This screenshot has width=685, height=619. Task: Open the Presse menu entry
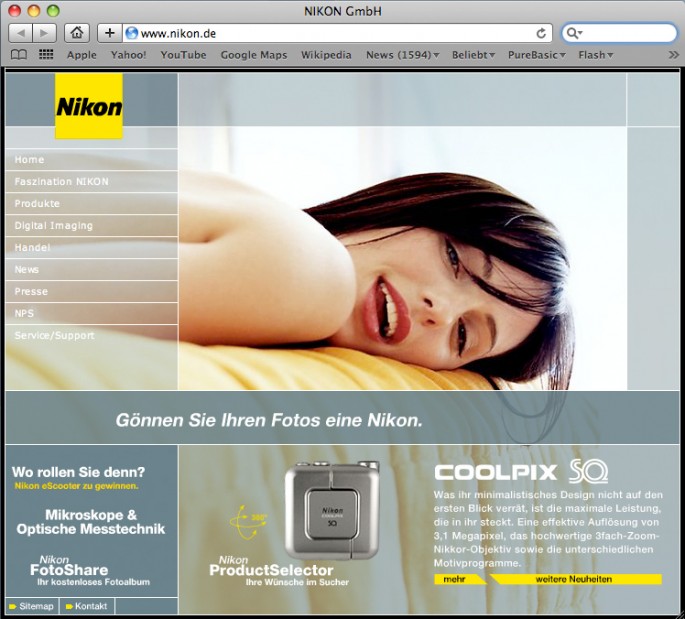tap(92, 291)
